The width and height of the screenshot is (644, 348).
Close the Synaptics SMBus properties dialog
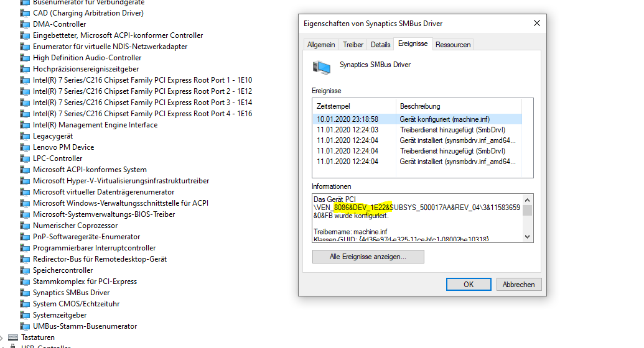[537, 24]
